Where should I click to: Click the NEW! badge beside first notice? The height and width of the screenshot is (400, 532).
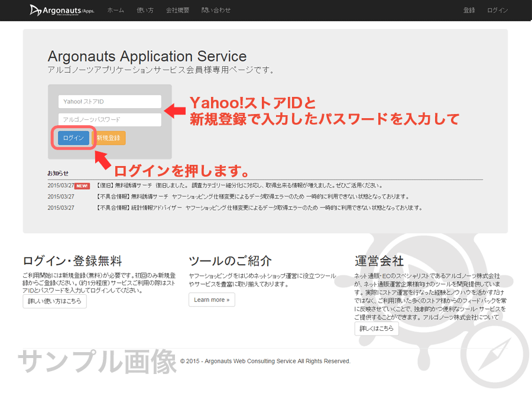point(82,186)
